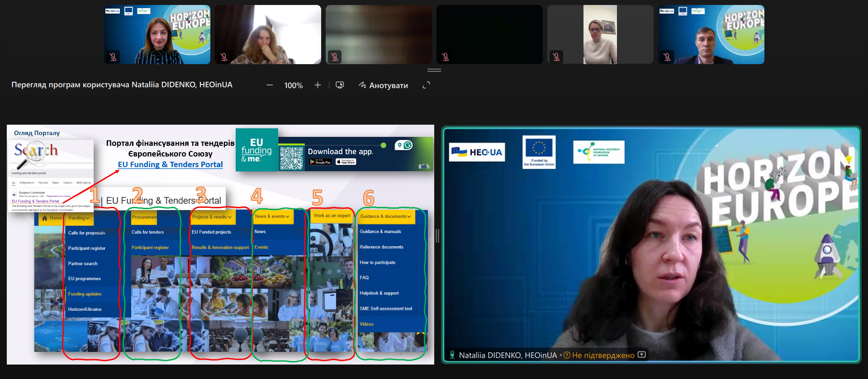Expand the News & events dropdown
Viewport: 868px width, 379px height.
[272, 216]
